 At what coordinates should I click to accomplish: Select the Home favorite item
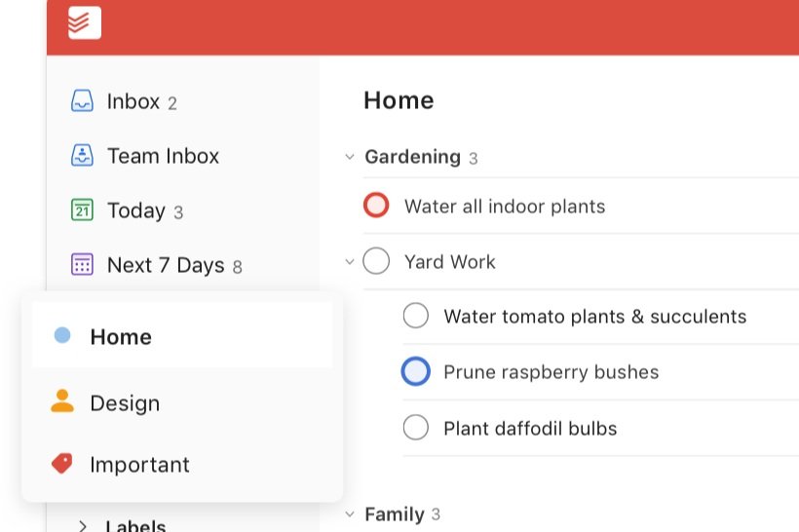click(x=182, y=335)
